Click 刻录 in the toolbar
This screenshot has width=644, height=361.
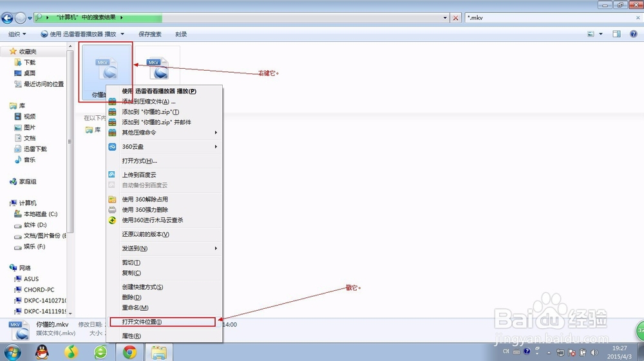(181, 34)
